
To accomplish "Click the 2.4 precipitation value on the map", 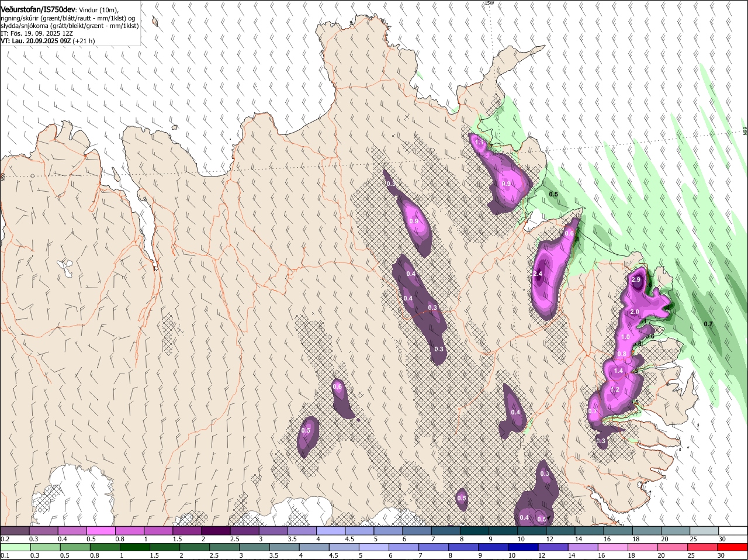I will [x=538, y=274].
